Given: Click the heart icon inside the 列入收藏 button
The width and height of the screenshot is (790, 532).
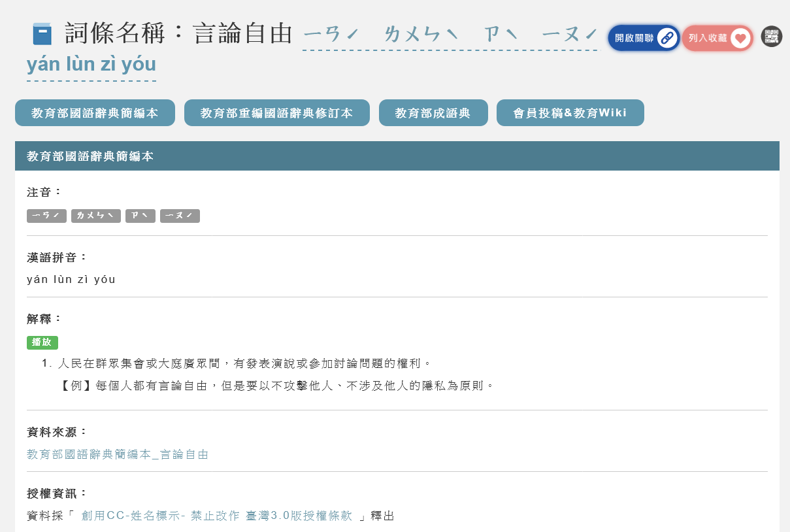Looking at the screenshot, I should (x=739, y=38).
